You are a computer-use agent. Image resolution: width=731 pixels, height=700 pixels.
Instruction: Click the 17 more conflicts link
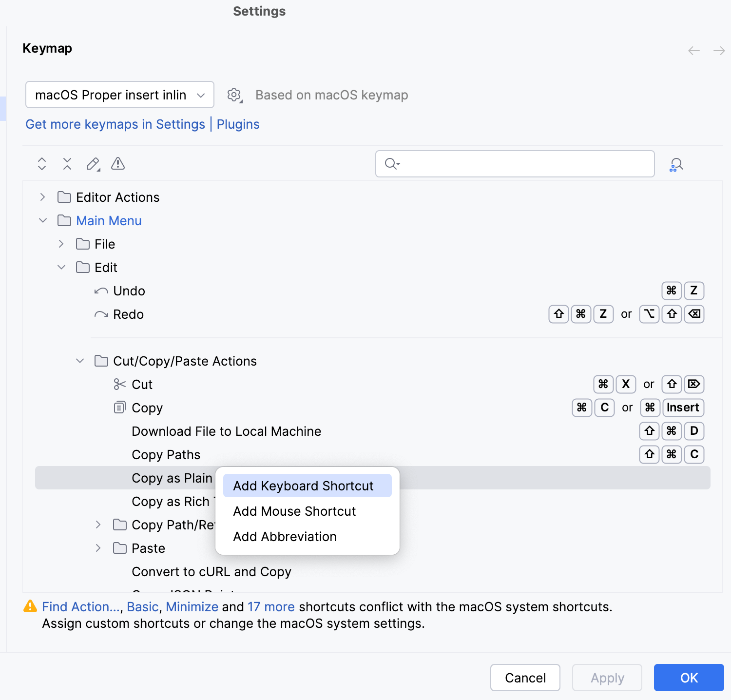(x=271, y=606)
